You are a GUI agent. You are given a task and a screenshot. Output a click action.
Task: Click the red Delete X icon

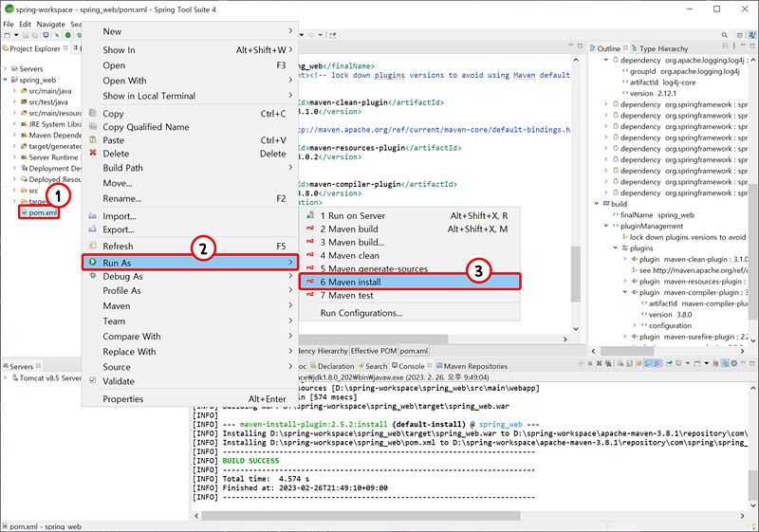point(93,153)
